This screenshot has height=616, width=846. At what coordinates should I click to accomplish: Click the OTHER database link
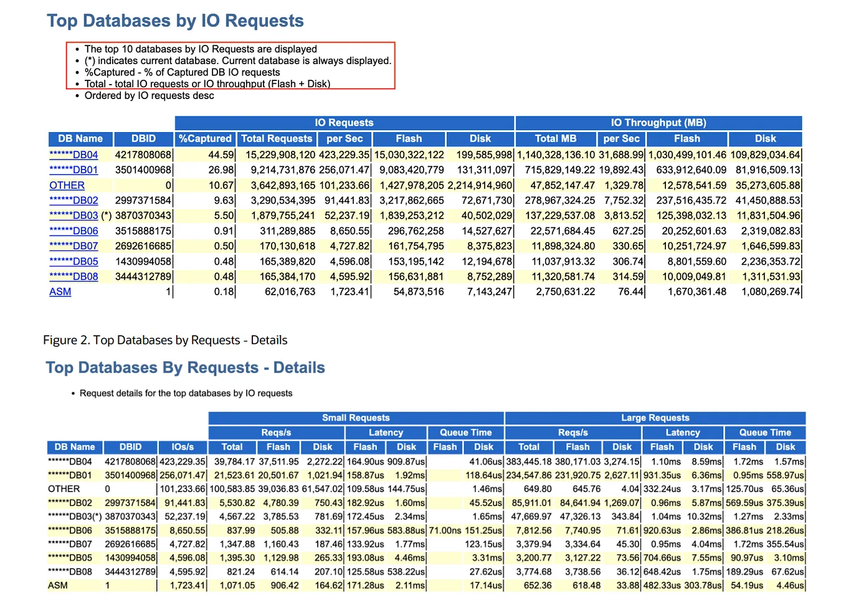[67, 185]
